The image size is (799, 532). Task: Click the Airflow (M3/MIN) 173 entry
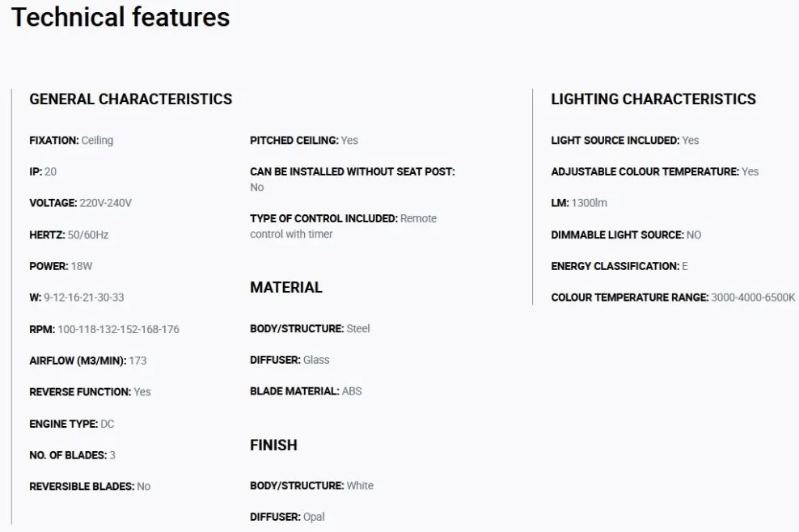(x=88, y=361)
